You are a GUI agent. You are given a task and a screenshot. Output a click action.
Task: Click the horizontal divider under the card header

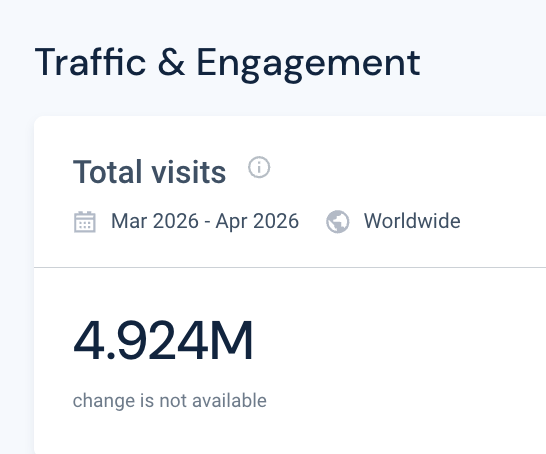pos(290,267)
